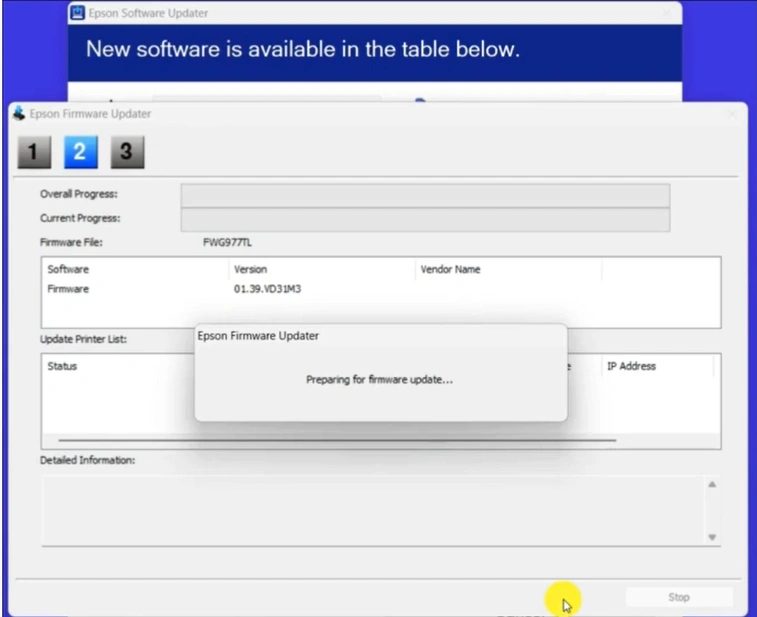This screenshot has height=617, width=757.
Task: Click the Overall Progress bar
Action: [x=424, y=195]
